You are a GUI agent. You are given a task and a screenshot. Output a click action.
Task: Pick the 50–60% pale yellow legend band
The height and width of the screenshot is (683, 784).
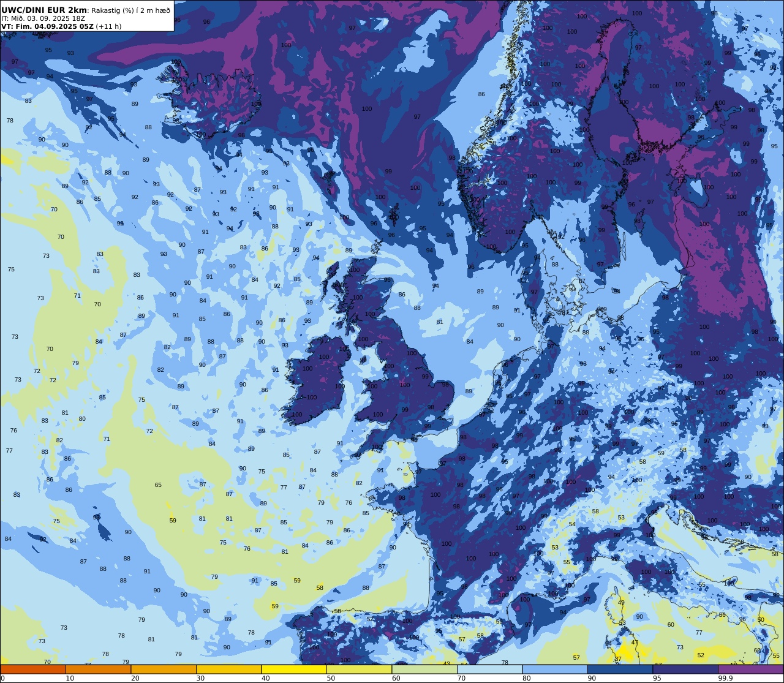point(360,669)
